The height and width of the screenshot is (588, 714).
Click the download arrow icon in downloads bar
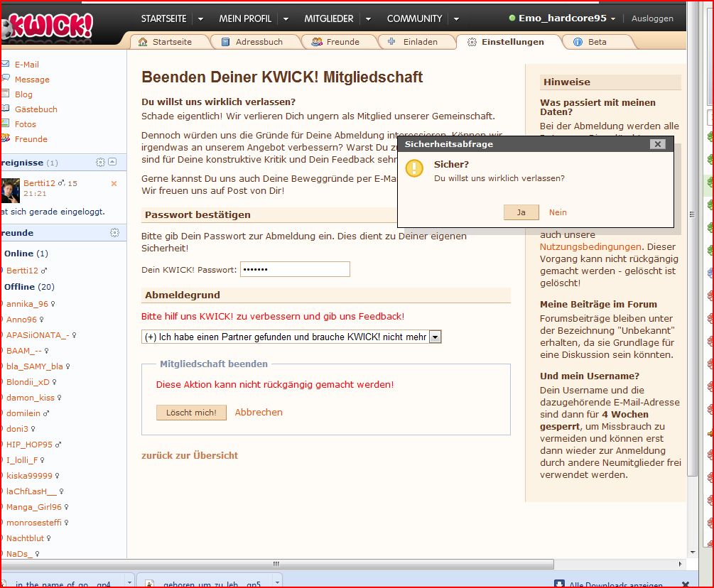[559, 584]
